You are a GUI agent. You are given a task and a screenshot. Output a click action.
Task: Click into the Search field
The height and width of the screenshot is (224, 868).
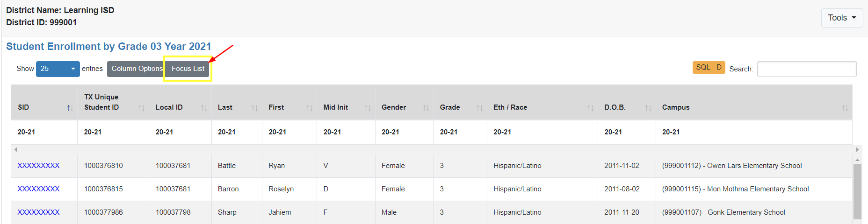pos(806,69)
